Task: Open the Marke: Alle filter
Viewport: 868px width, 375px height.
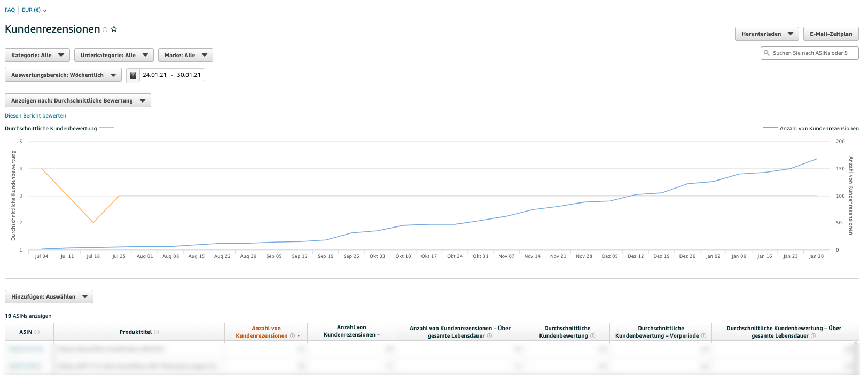Action: pos(185,55)
